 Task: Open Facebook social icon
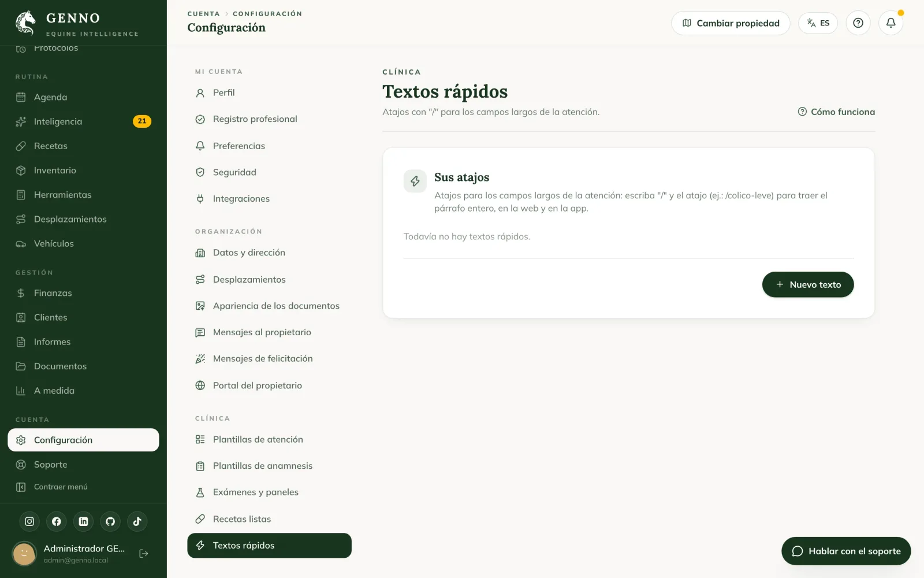pos(57,521)
